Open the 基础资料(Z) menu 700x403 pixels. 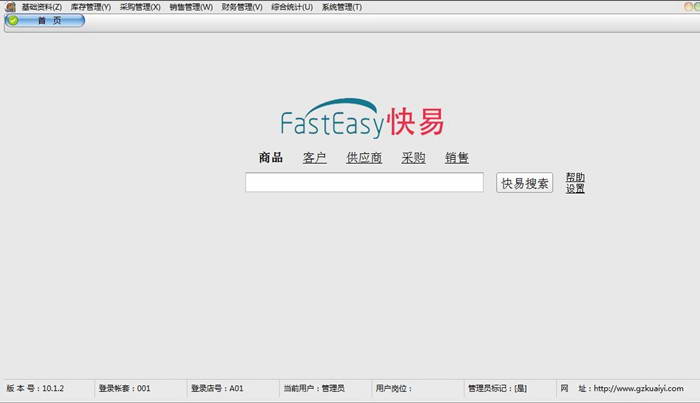[x=42, y=7]
